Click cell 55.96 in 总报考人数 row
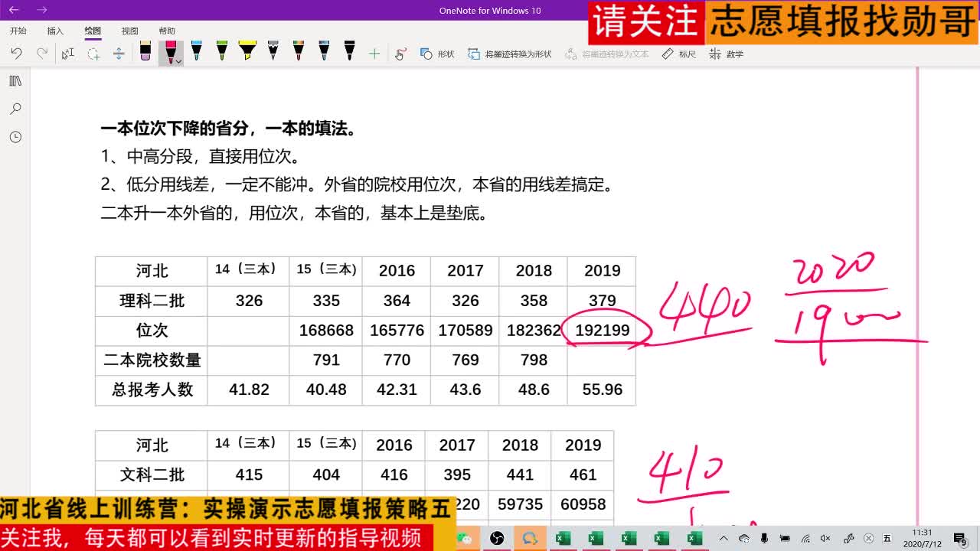Viewport: 980px width, 551px height. (x=602, y=390)
